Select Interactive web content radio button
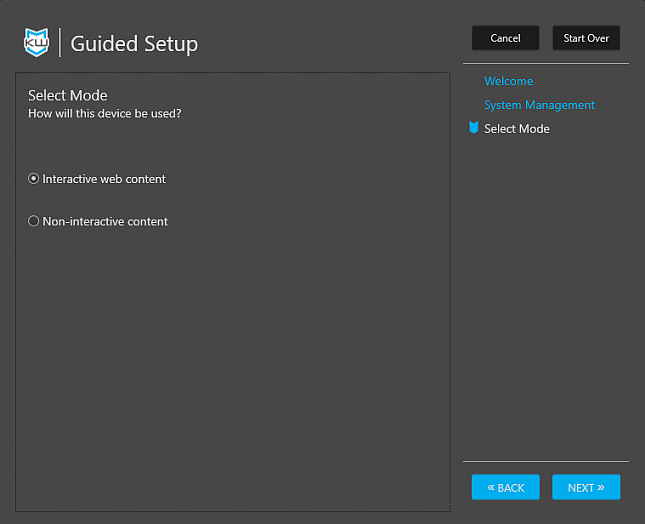 pos(33,179)
